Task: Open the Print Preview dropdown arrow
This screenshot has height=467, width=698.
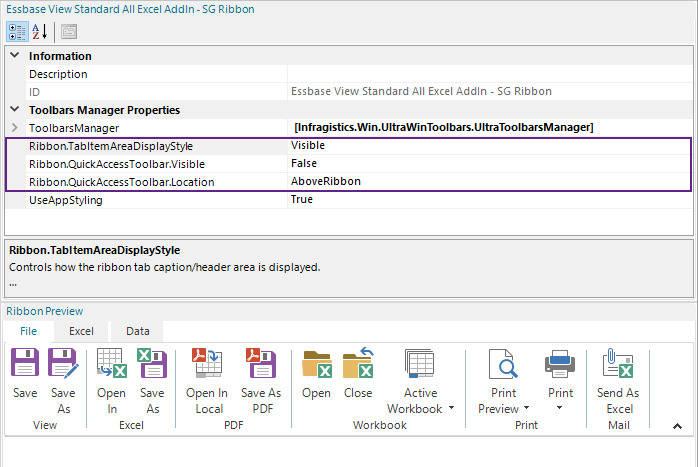Action: tap(527, 408)
